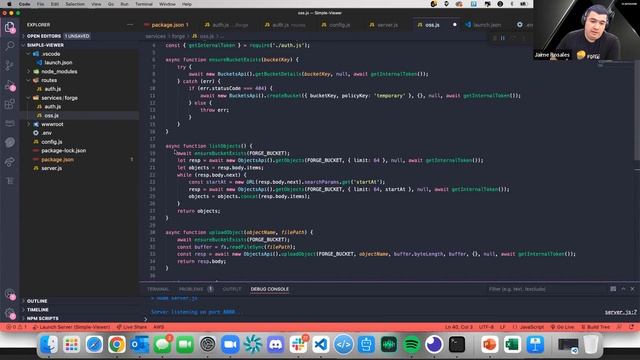This screenshot has width=640, height=360.
Task: Click Go Live in status bar
Action: coord(562,327)
